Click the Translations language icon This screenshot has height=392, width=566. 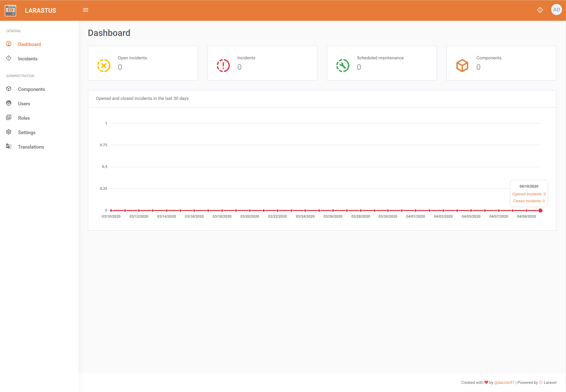(x=9, y=146)
